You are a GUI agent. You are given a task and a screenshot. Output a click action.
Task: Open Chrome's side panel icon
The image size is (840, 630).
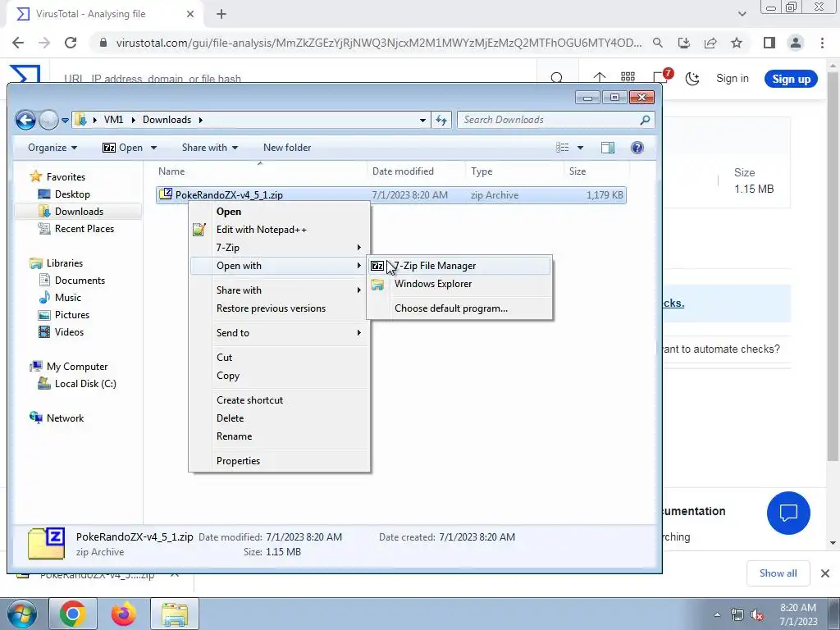(769, 43)
